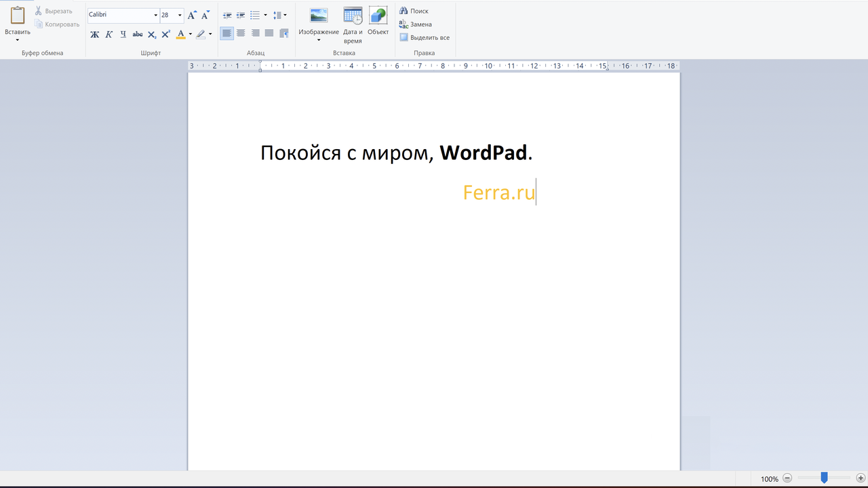This screenshot has height=488, width=868.
Task: Insert an Объект (object)
Action: 378,16
